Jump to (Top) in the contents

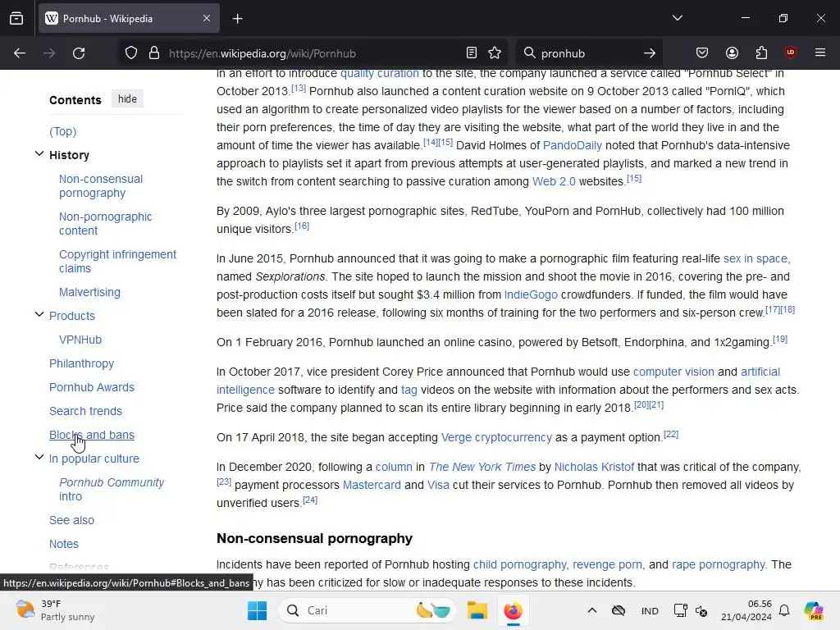click(x=62, y=131)
